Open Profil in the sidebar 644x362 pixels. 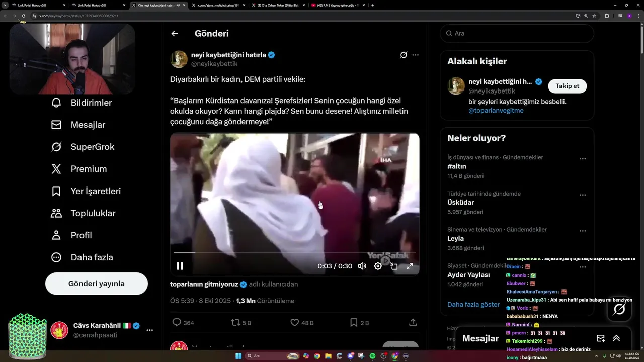coord(71,235)
